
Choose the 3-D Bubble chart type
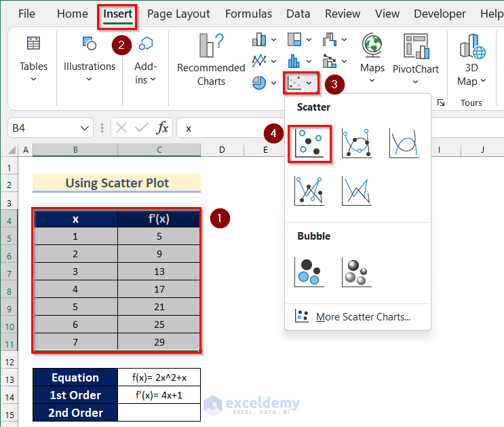357,272
